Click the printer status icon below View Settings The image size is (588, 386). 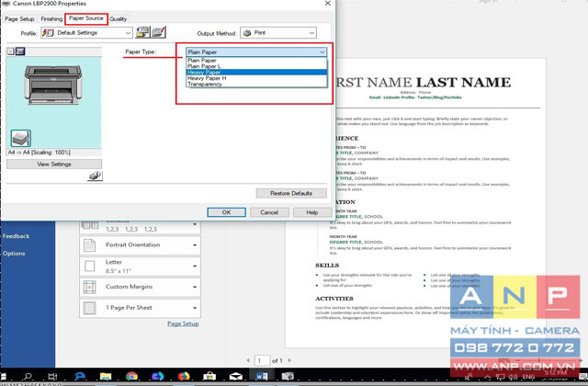coord(95,176)
